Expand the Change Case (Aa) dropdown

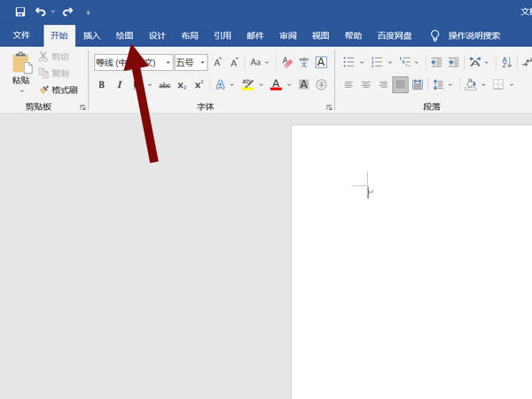coord(268,63)
